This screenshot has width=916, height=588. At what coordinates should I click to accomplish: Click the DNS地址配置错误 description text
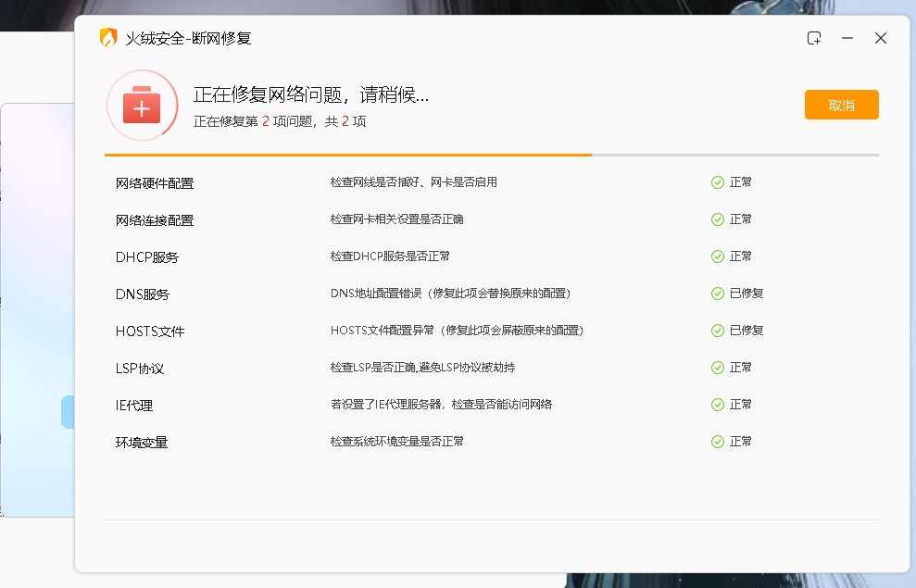click(x=450, y=294)
